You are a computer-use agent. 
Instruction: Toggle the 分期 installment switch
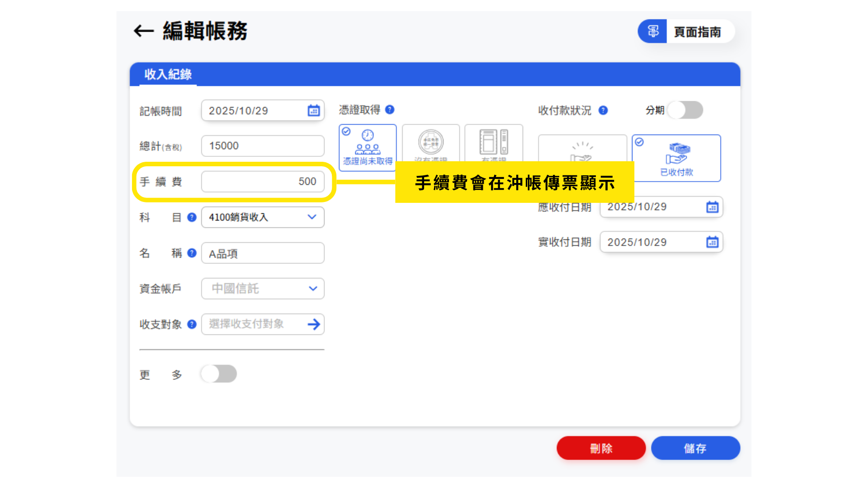coord(685,110)
